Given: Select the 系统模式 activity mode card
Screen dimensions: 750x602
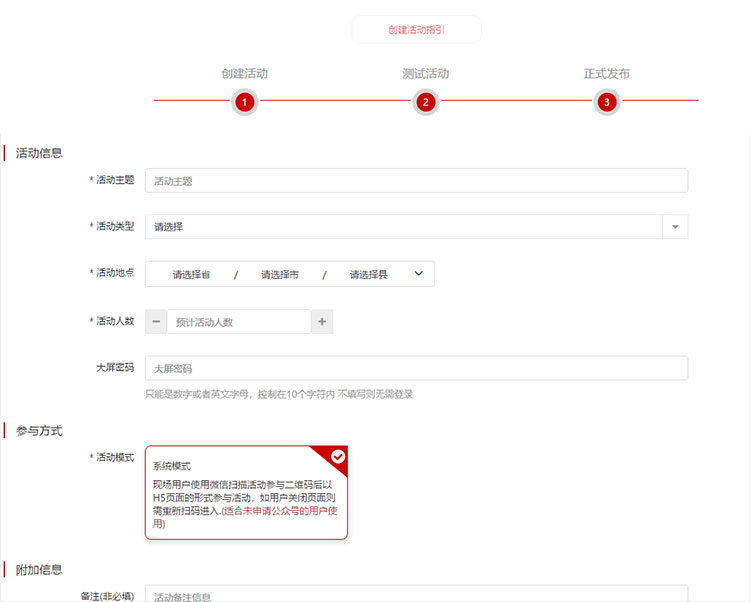Looking at the screenshot, I should click(x=246, y=493).
